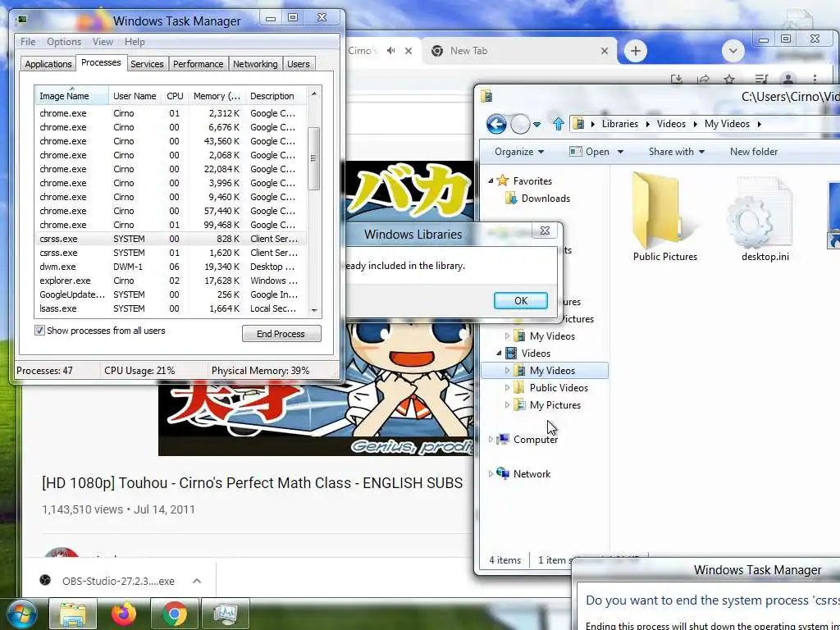Screen dimensions: 840x630
Task: Select Computer in the navigation pane
Action: pos(527,440)
